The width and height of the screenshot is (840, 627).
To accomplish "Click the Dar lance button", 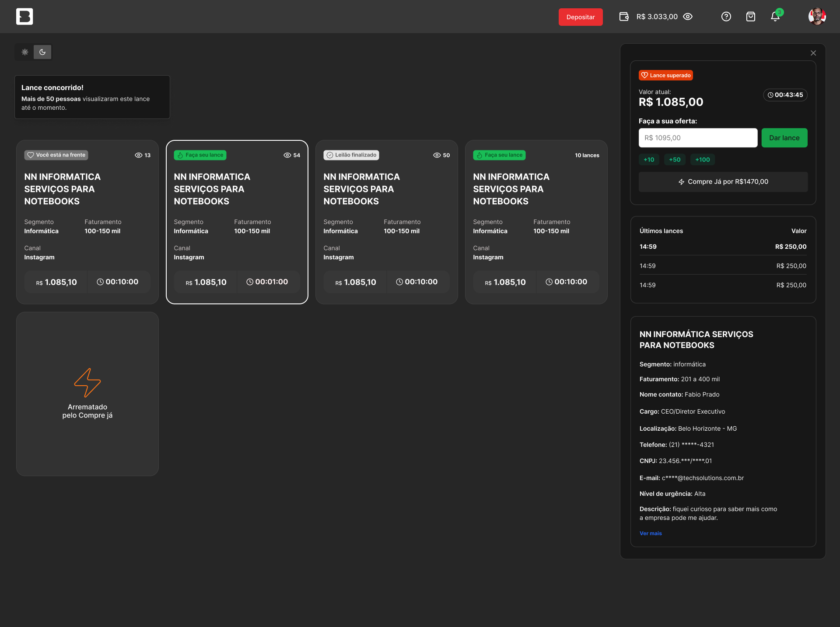I will 784,138.
